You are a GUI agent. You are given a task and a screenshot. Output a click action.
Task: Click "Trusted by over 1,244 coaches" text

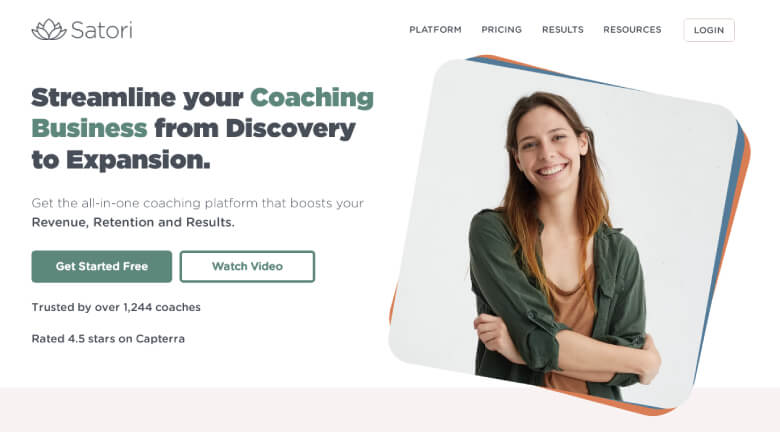pos(116,307)
